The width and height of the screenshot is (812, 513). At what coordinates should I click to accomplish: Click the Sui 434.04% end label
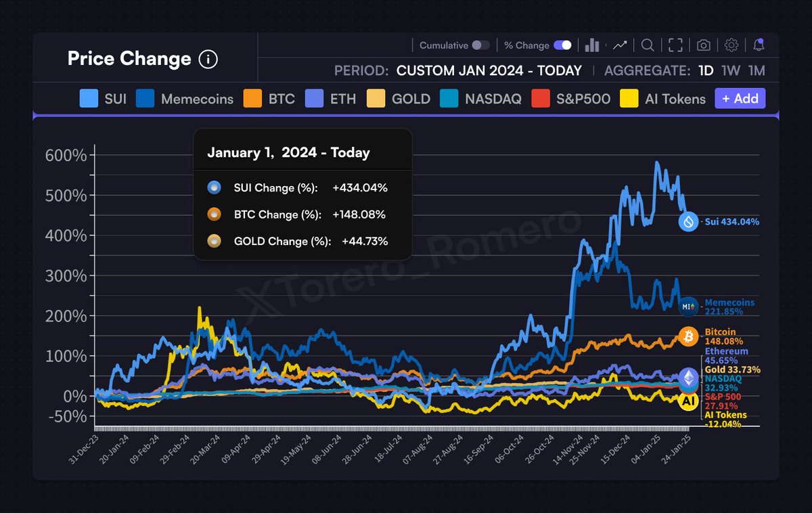[x=732, y=222]
